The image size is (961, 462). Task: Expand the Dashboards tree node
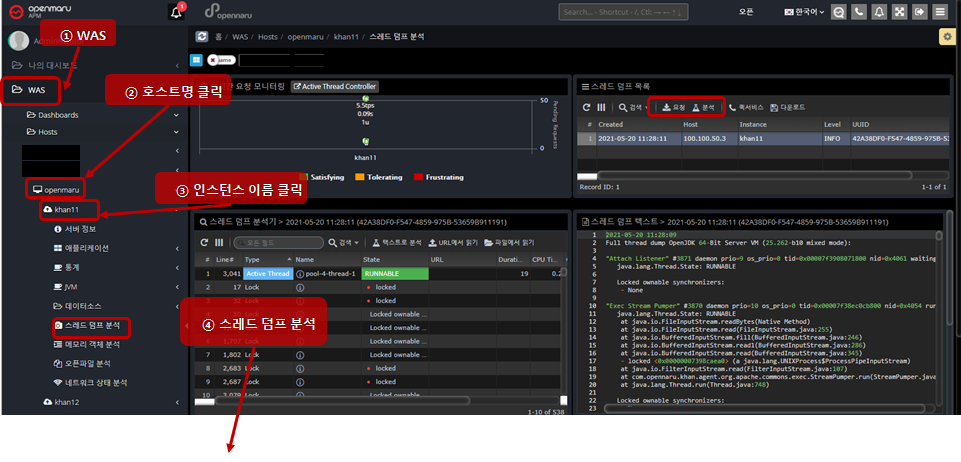pos(60,115)
